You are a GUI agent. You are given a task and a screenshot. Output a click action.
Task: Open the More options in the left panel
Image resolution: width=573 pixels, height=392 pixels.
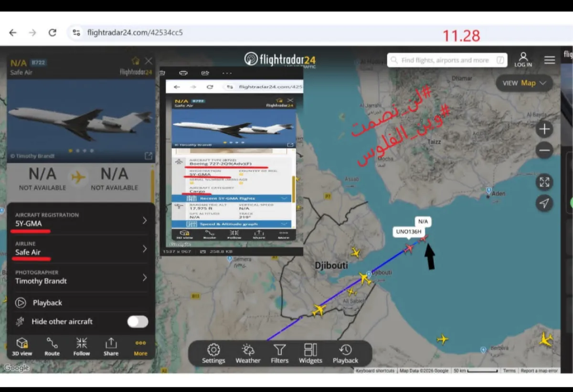coord(140,347)
